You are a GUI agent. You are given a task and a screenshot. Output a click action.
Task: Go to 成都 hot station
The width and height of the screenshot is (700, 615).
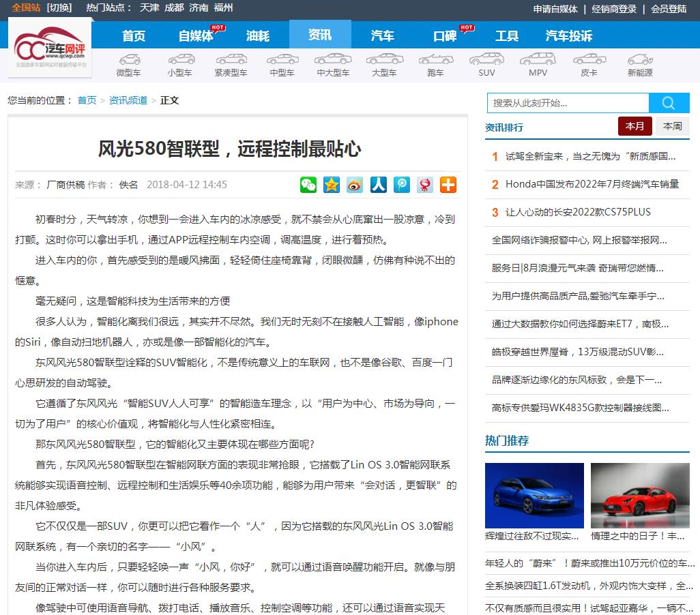click(x=174, y=8)
